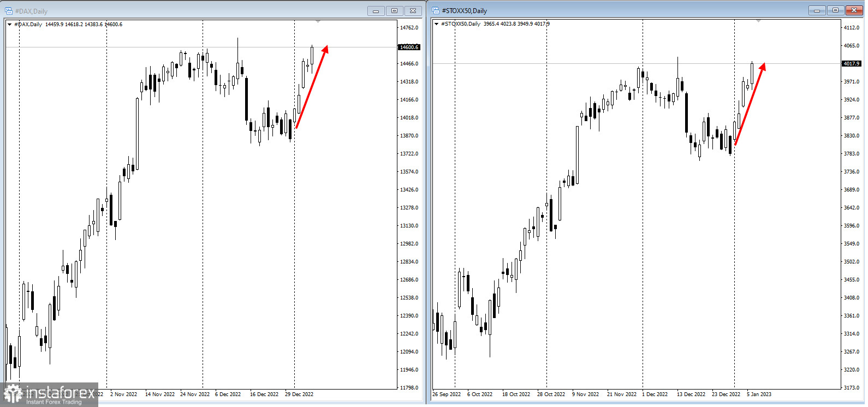Click the 24 Nov 2022 date label
The height and width of the screenshot is (407, 868).
click(x=195, y=394)
